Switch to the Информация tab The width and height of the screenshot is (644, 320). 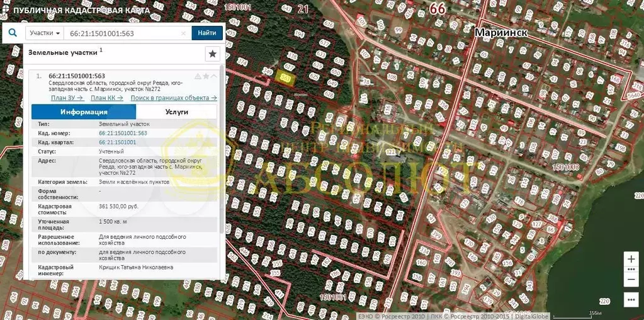click(x=84, y=111)
